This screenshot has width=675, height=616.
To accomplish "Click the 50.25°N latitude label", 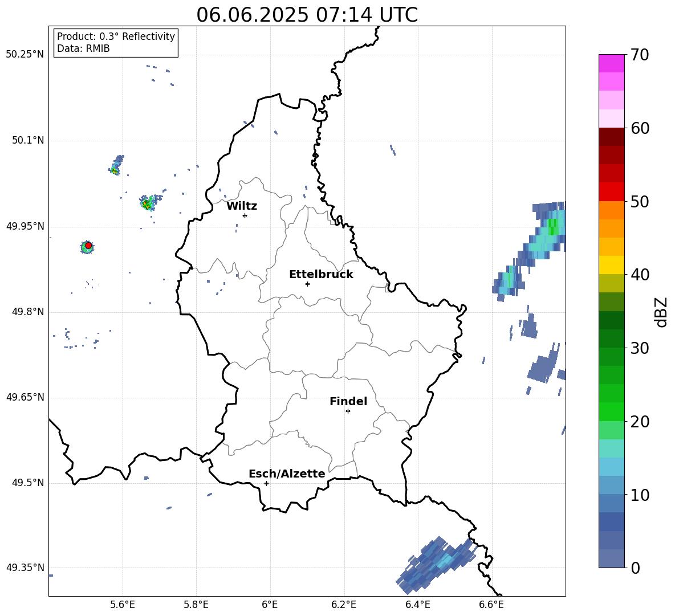I will coord(25,55).
